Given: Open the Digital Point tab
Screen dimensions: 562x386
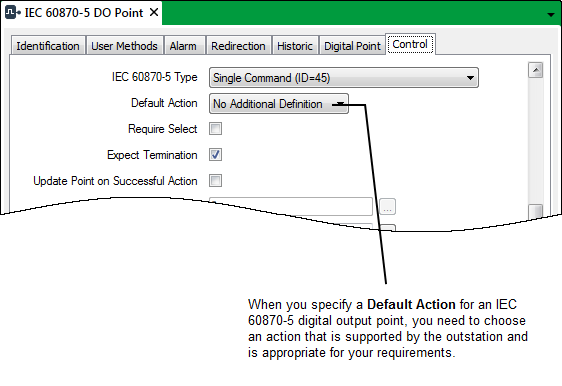Looking at the screenshot, I should tap(352, 46).
